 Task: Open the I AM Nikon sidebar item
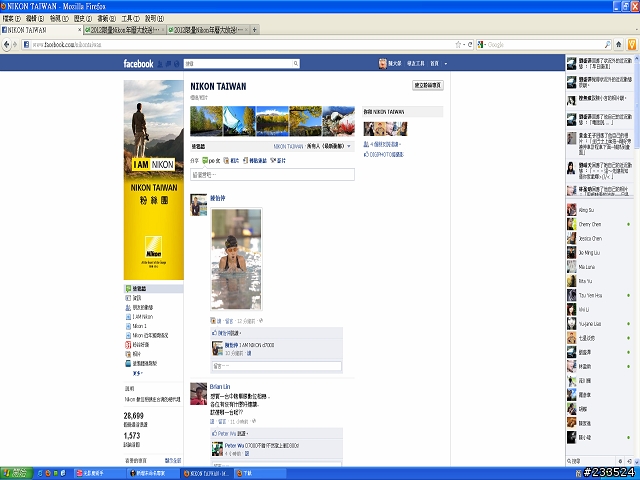tap(142, 316)
